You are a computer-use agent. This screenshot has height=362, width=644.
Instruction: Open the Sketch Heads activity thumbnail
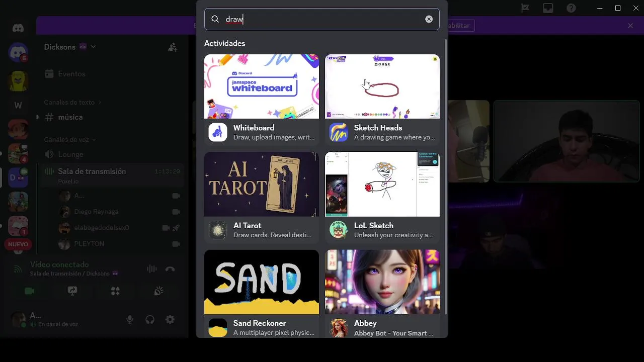click(382, 86)
